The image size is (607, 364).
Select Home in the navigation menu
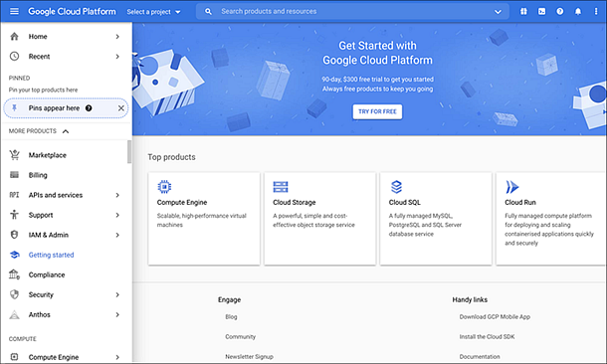(38, 37)
